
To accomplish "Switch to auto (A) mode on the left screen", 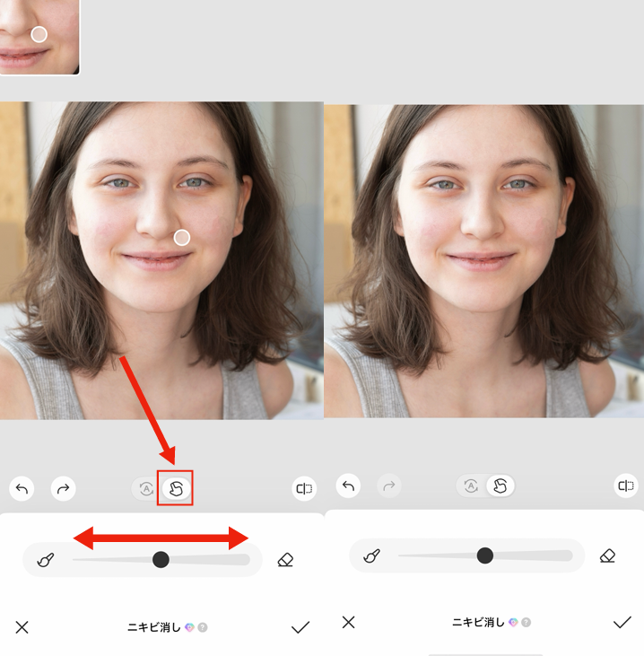I will click(145, 489).
